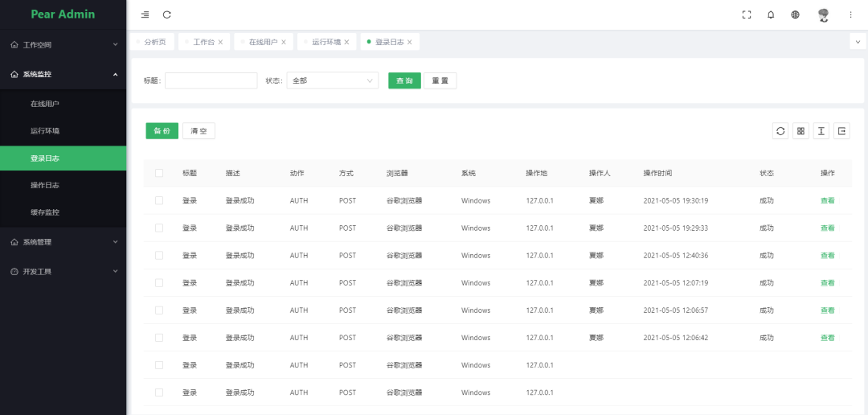The width and height of the screenshot is (868, 415).
Task: Expand the 开发工具 sidebar menu
Action: pyautogui.click(x=63, y=271)
